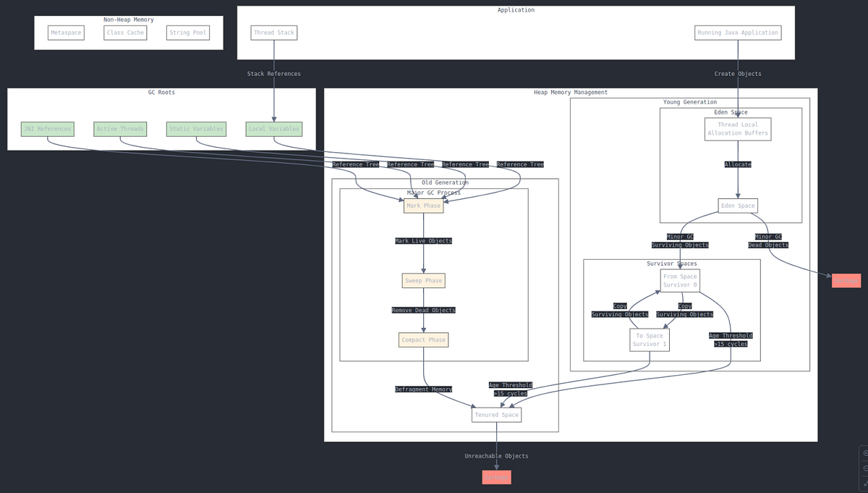Select the Active Threads node

[120, 128]
